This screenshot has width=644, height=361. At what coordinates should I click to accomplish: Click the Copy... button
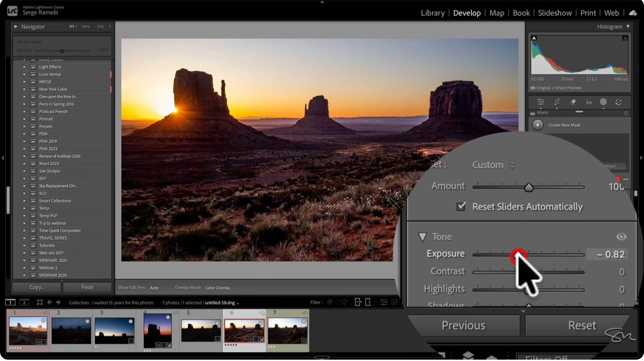pos(37,287)
